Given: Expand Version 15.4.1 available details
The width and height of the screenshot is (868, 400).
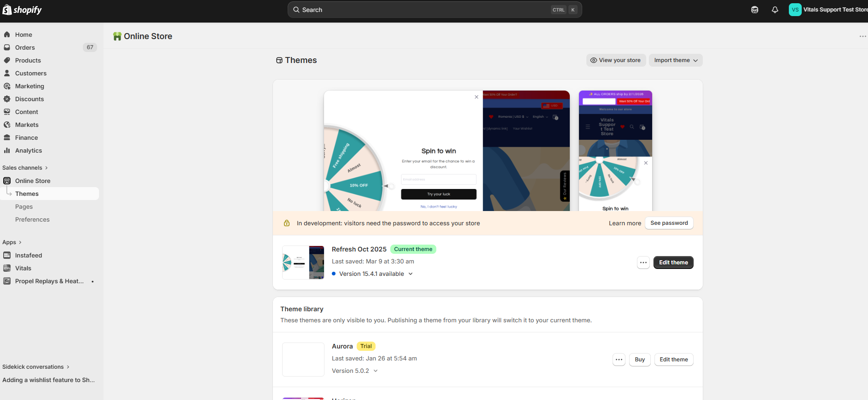Looking at the screenshot, I should point(411,274).
